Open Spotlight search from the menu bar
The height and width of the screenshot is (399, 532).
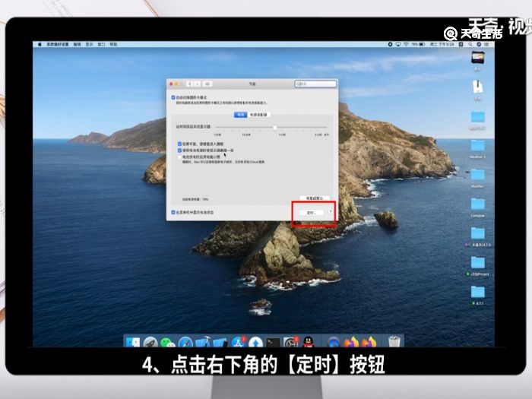coord(470,44)
